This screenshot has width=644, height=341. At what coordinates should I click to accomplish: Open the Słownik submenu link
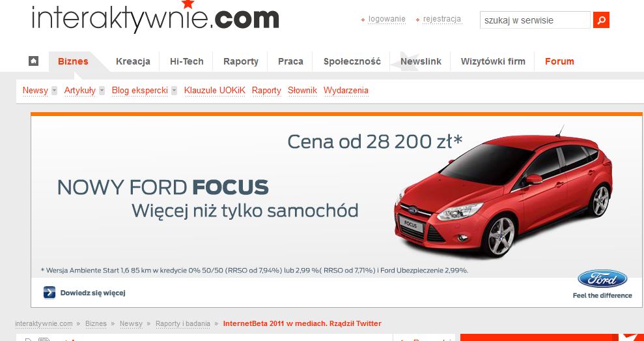click(x=302, y=91)
